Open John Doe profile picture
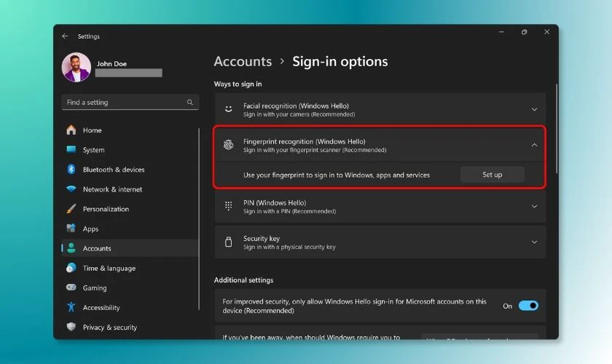Image resolution: width=612 pixels, height=364 pixels. pyautogui.click(x=76, y=67)
